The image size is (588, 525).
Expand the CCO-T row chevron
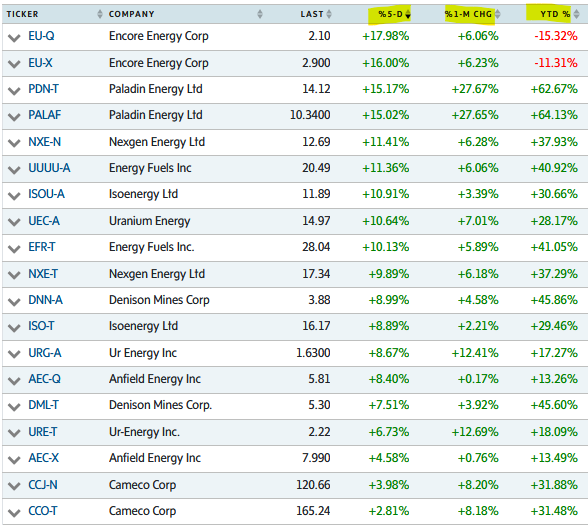[x=14, y=513]
